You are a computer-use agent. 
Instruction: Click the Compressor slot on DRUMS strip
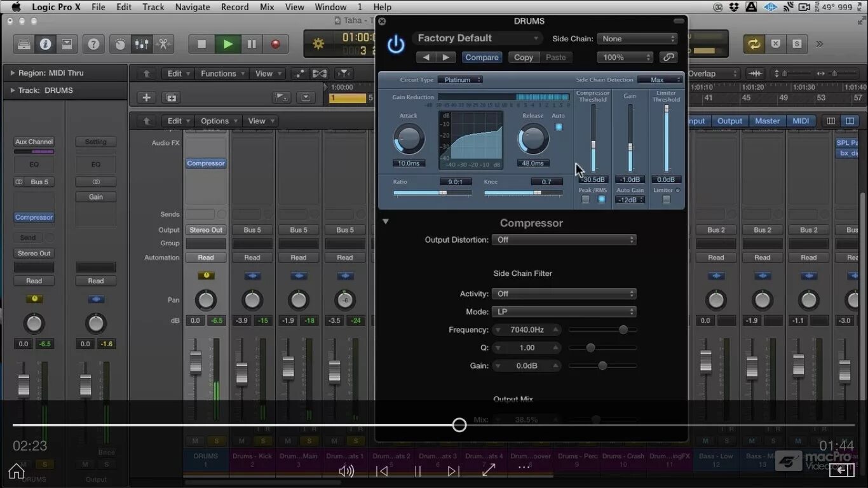pos(206,163)
